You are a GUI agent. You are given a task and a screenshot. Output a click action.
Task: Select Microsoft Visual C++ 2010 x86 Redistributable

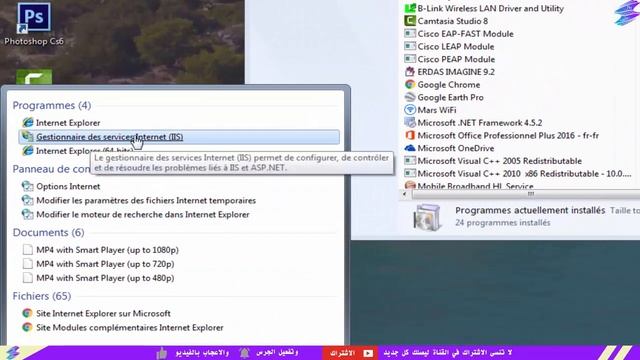coord(524,173)
